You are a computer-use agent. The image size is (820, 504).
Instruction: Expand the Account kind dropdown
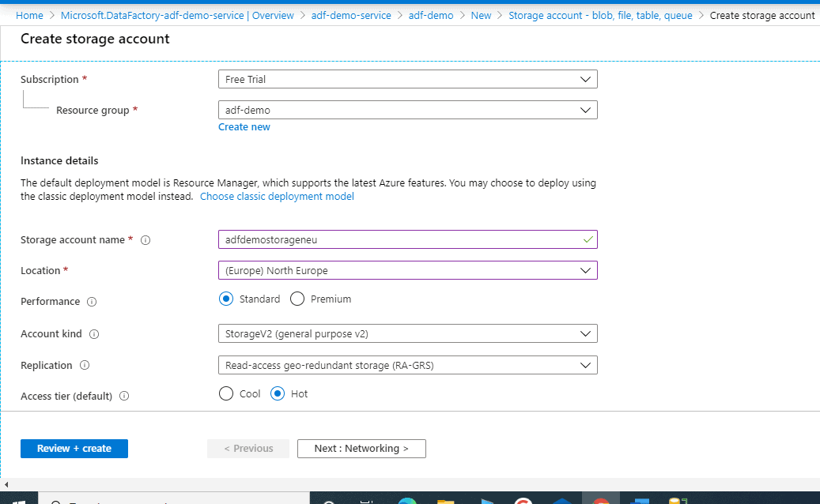pyautogui.click(x=407, y=333)
